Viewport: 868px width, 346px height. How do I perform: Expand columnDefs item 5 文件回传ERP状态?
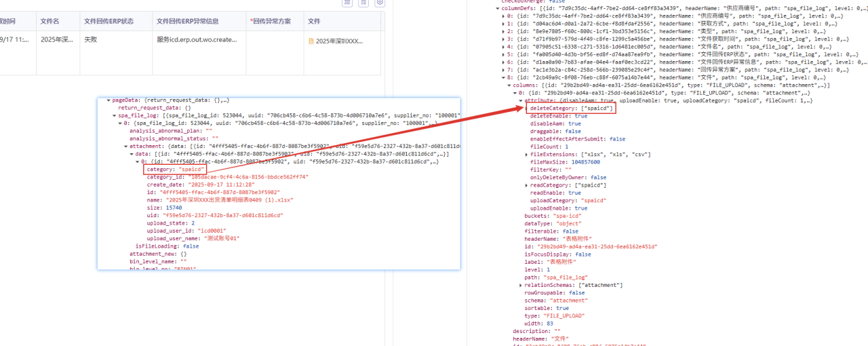(503, 54)
